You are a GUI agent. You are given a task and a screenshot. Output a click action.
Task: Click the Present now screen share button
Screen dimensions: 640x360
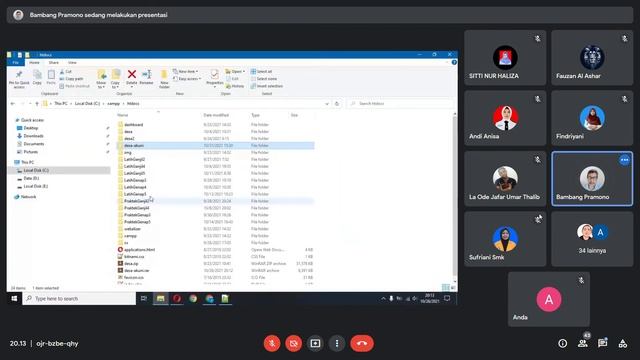coord(315,343)
